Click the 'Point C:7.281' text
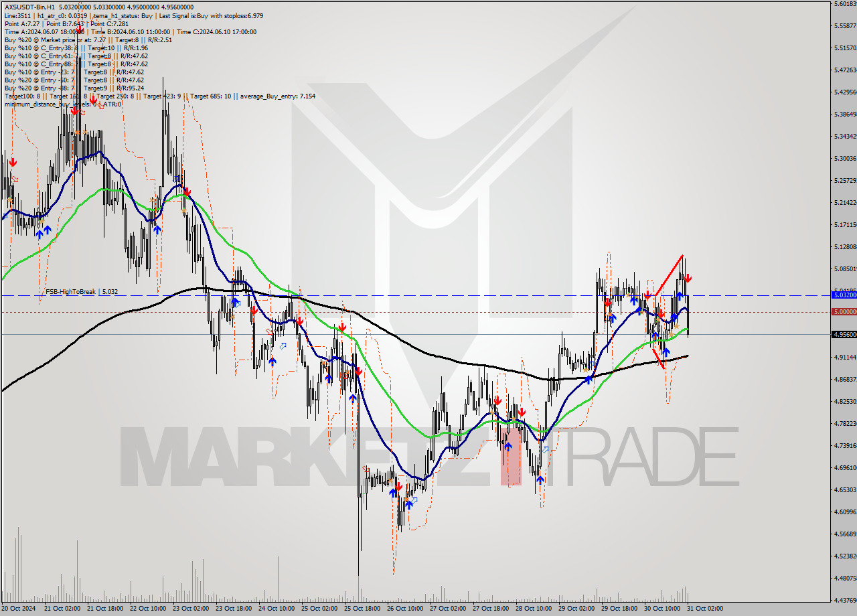 click(109, 23)
